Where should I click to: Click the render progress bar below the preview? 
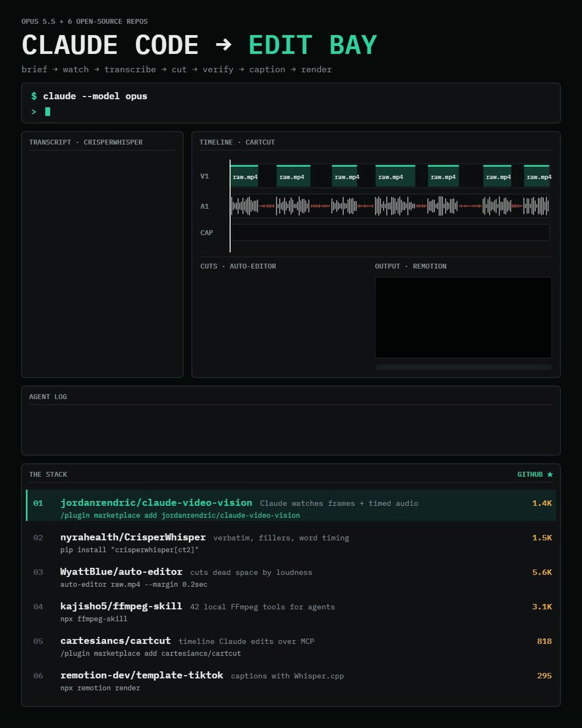[x=463, y=367]
